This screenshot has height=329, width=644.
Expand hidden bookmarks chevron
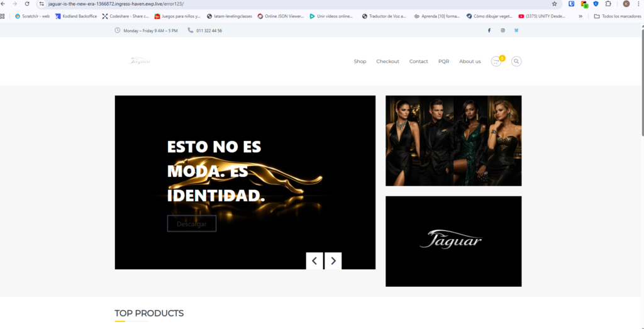(580, 16)
